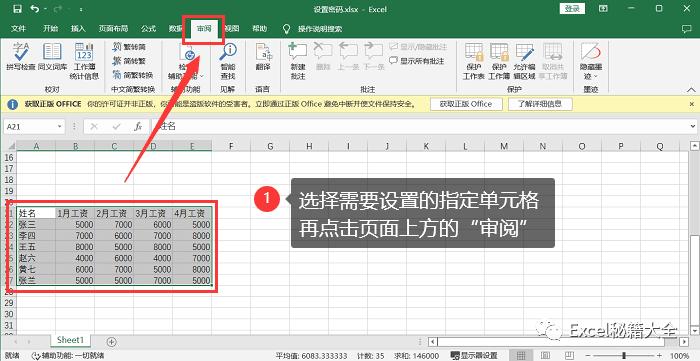
Task: Switch to normal view in the status bar
Action: [521, 356]
